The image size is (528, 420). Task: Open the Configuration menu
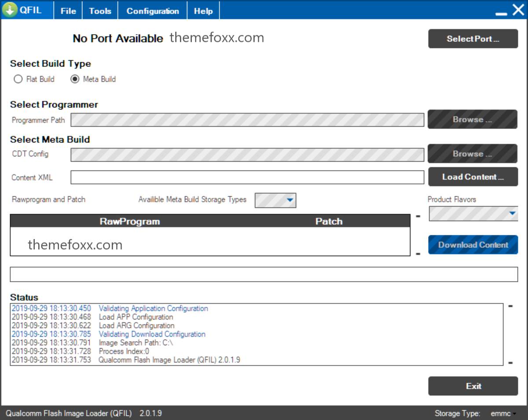point(153,11)
